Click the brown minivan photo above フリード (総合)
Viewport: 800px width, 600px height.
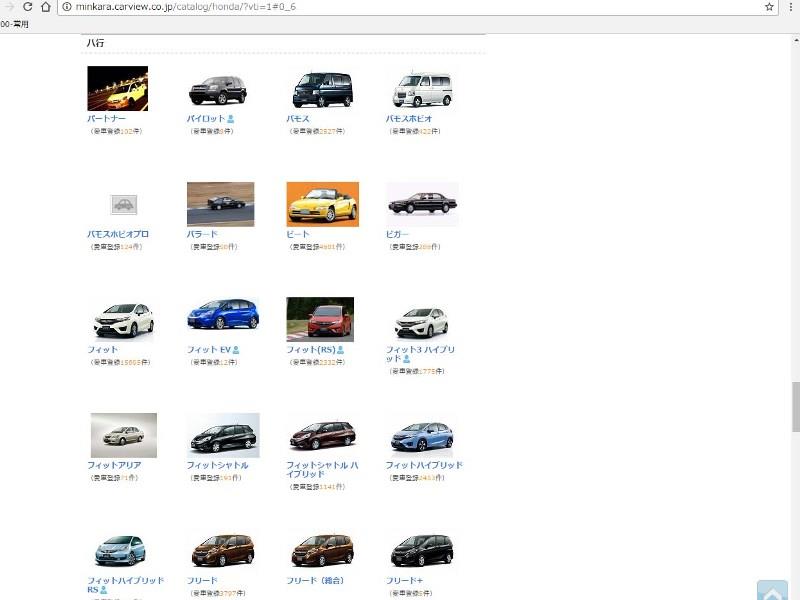coord(322,551)
